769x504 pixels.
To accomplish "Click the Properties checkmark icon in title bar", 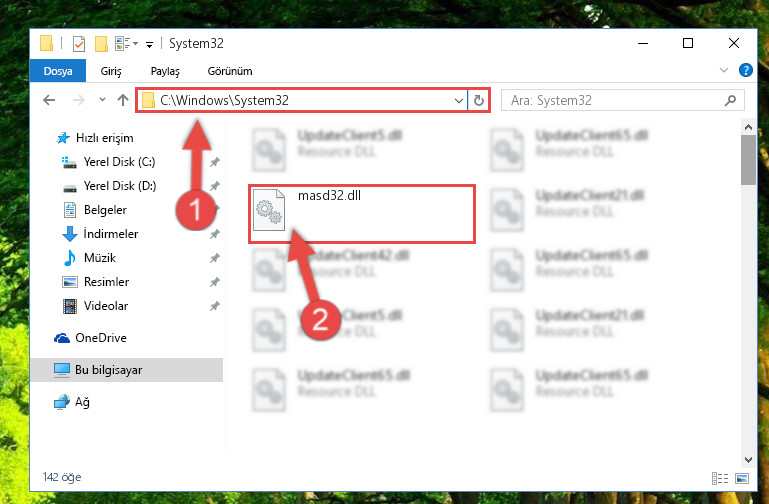I will pos(78,44).
